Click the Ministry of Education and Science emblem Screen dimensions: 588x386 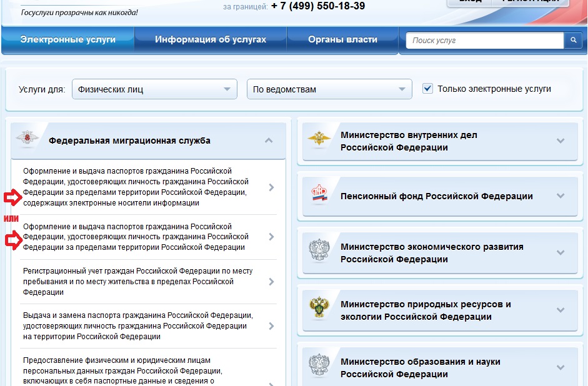(x=319, y=365)
